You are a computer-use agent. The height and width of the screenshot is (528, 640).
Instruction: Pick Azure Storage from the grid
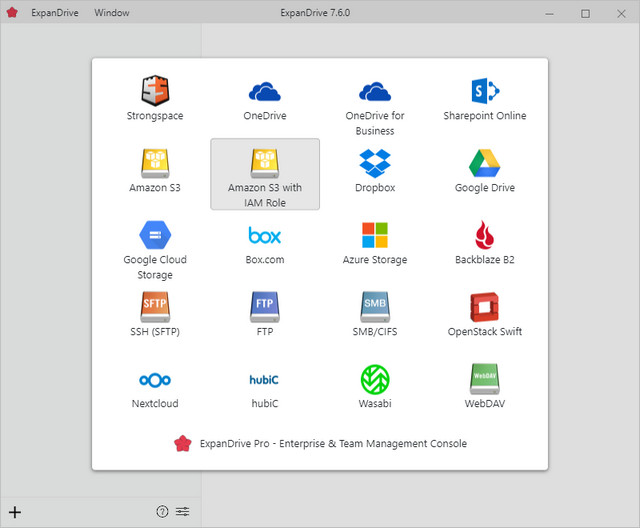(375, 236)
